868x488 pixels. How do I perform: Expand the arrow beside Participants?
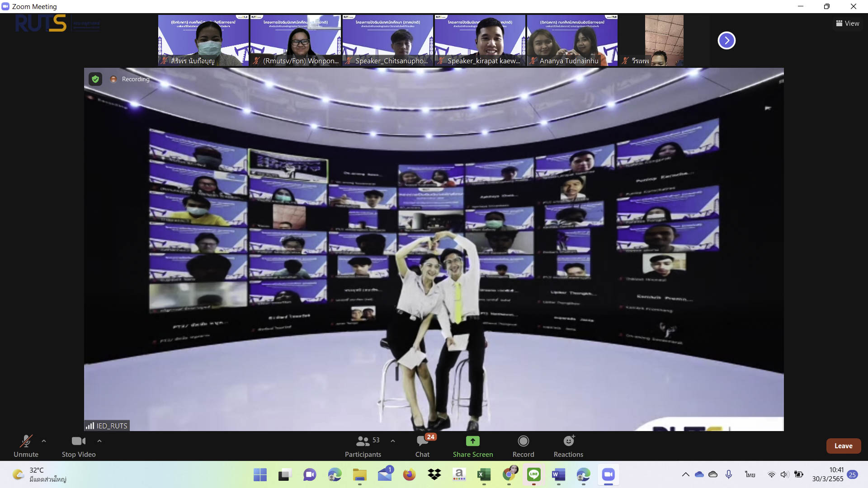click(x=393, y=441)
